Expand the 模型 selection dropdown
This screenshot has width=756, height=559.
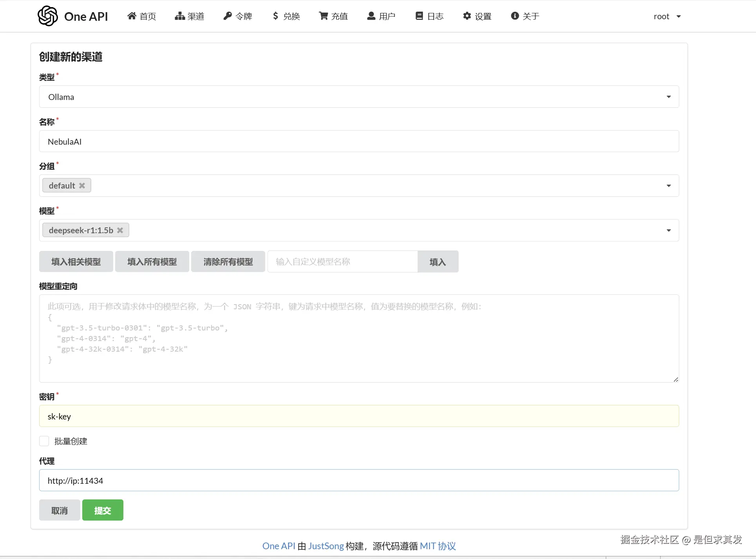point(669,230)
